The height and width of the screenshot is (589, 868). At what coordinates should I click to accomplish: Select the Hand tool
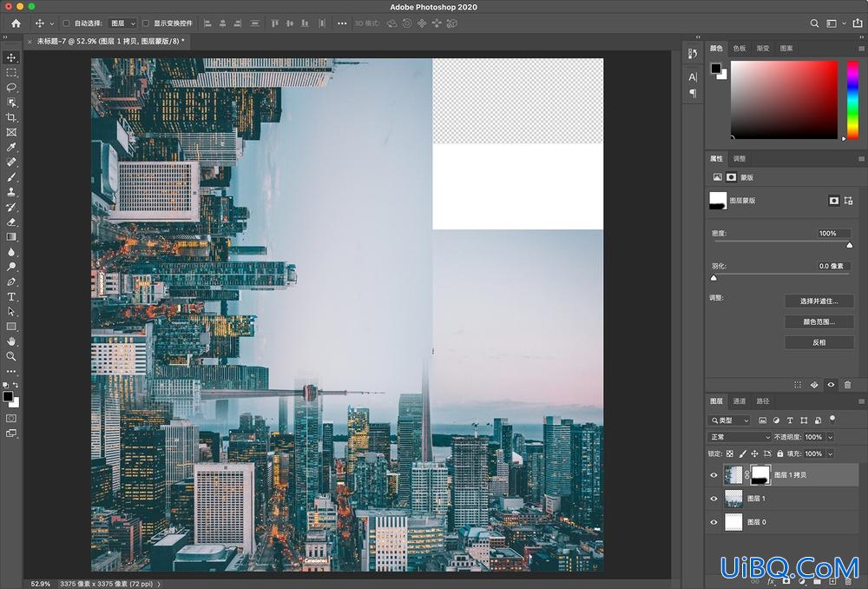click(11, 342)
